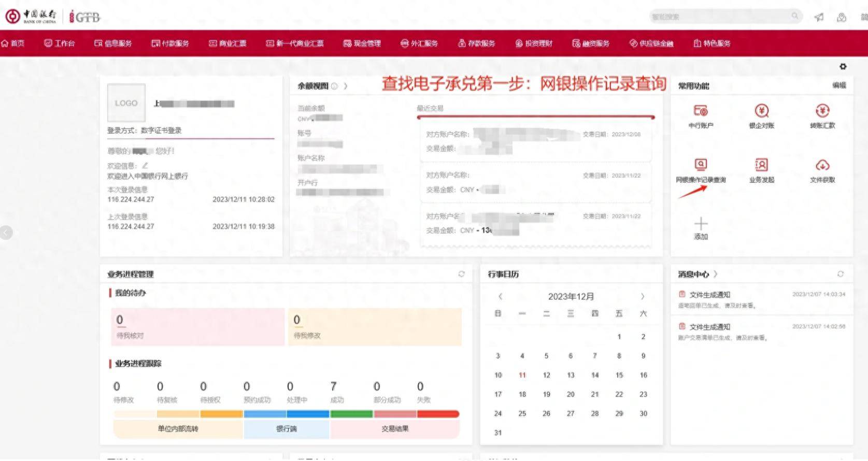Expand the 消息中心 panel arrow
The height and width of the screenshot is (461, 868).
pos(716,274)
